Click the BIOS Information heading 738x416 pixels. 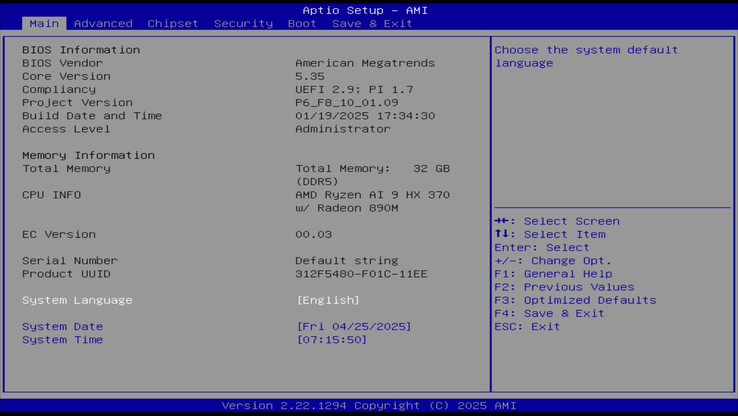pyautogui.click(x=81, y=50)
